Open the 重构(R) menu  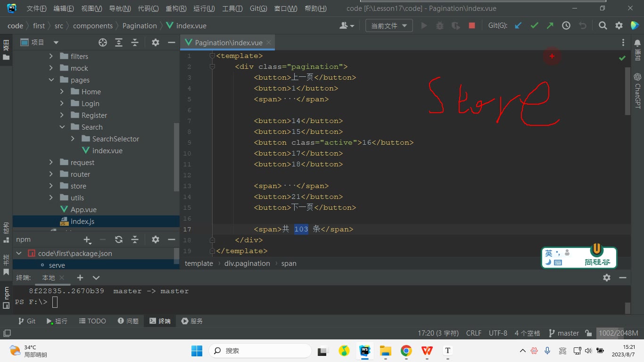176,8
